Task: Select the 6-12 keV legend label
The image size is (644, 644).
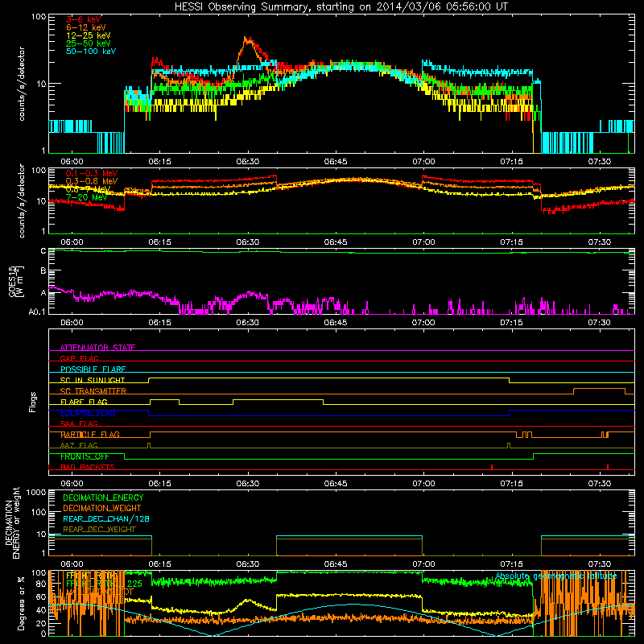Action: [86, 27]
